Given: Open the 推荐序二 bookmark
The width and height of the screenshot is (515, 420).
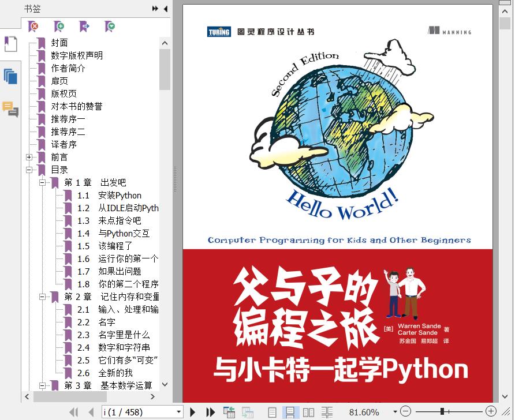Looking at the screenshot, I should [68, 132].
